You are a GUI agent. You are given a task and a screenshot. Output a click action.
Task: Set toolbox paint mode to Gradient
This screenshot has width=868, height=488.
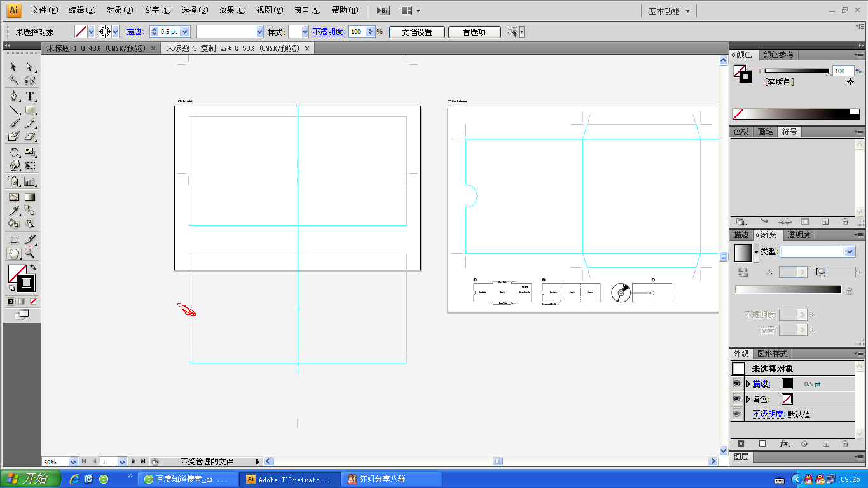[22, 301]
